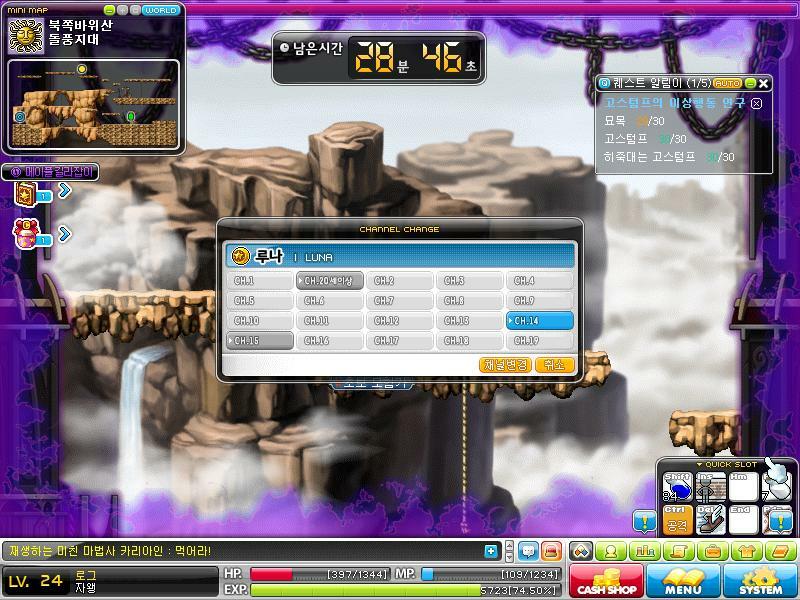Select channel CH.12
The height and width of the screenshot is (600, 800).
click(x=399, y=320)
